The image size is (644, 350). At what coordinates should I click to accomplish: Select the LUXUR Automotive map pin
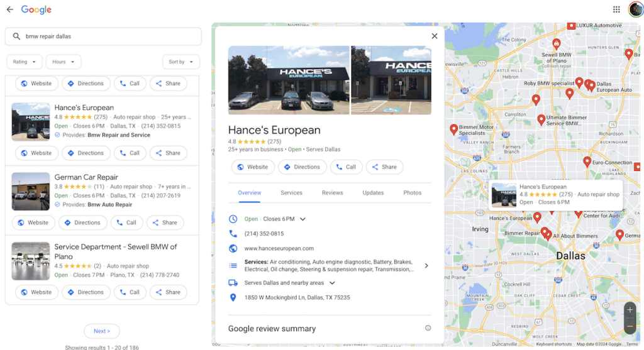coord(571,26)
